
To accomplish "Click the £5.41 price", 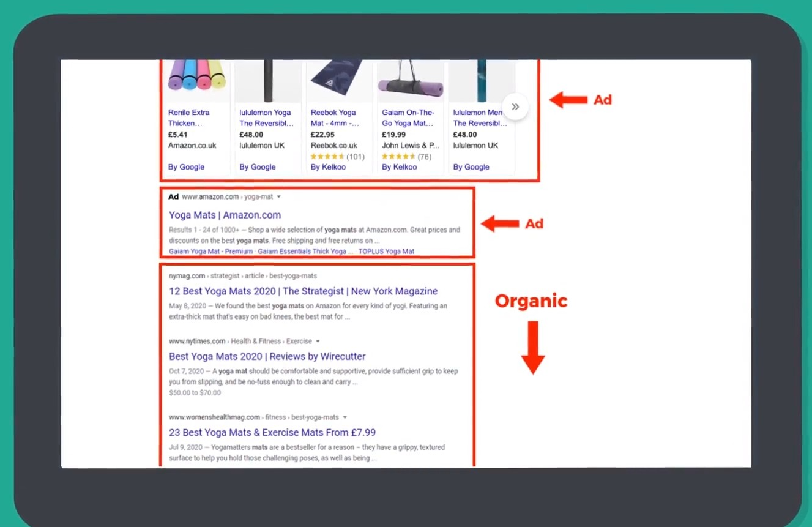I will coord(178,135).
